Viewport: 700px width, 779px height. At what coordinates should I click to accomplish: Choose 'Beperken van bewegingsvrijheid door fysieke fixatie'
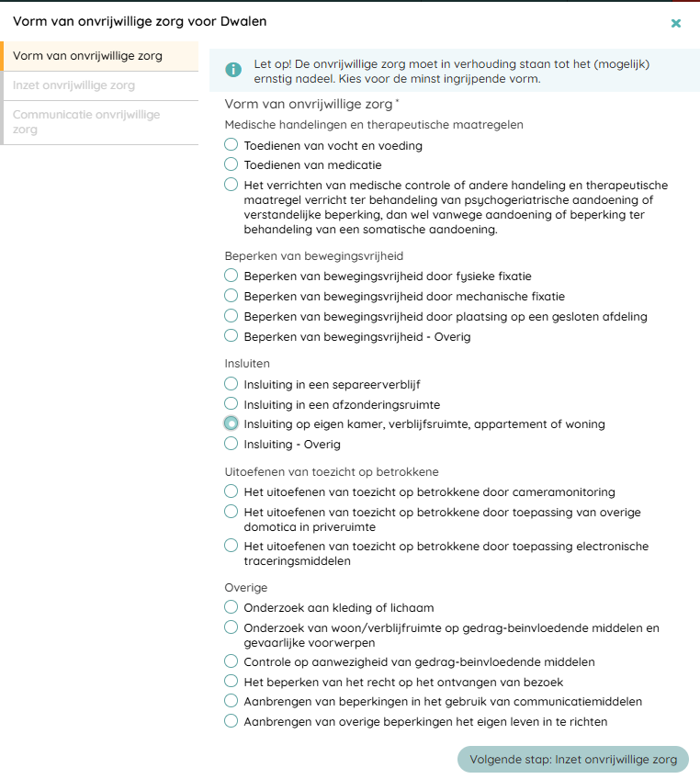click(x=231, y=276)
